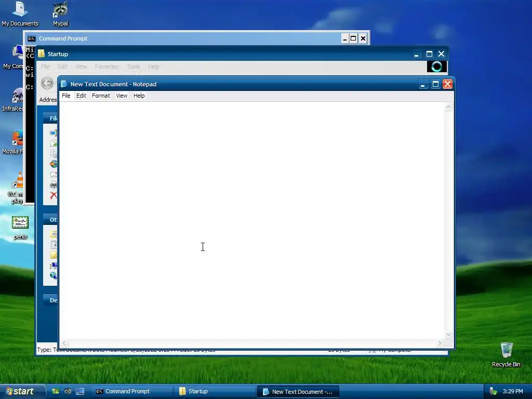
Task: Click Notepad's horizontal scrollbar left arrow
Action: click(64, 343)
